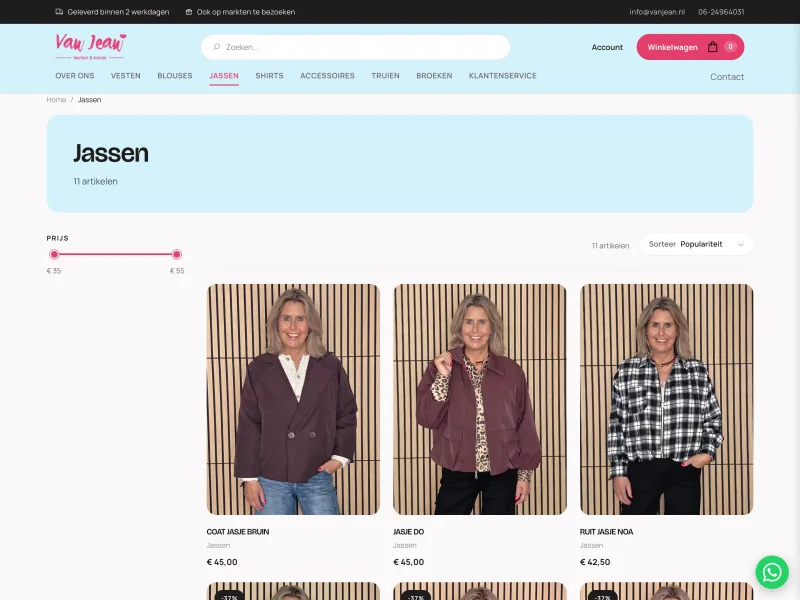Open the Account page
The height and width of the screenshot is (600, 800).
pyautogui.click(x=607, y=47)
